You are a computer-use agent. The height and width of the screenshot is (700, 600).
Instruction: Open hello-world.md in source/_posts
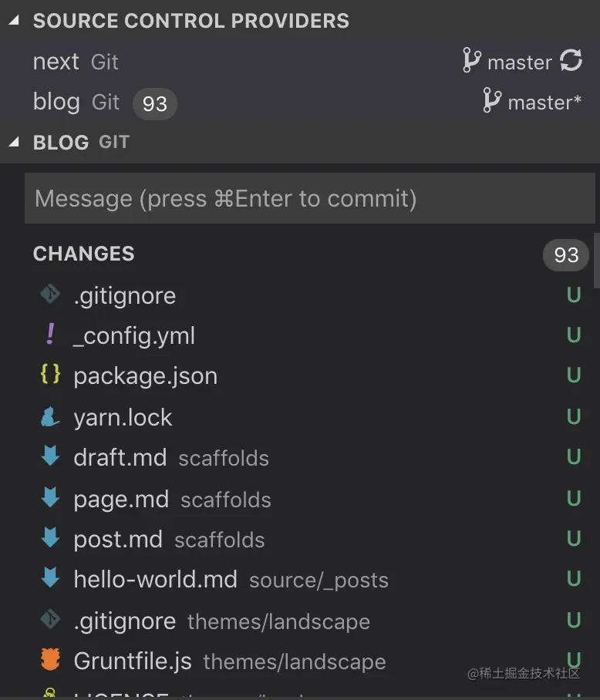point(155,579)
